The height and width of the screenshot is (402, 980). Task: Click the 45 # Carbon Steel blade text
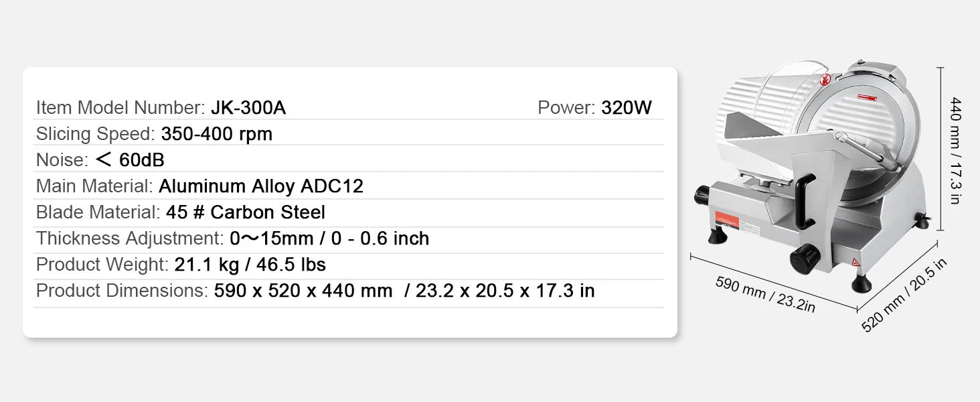245,212
